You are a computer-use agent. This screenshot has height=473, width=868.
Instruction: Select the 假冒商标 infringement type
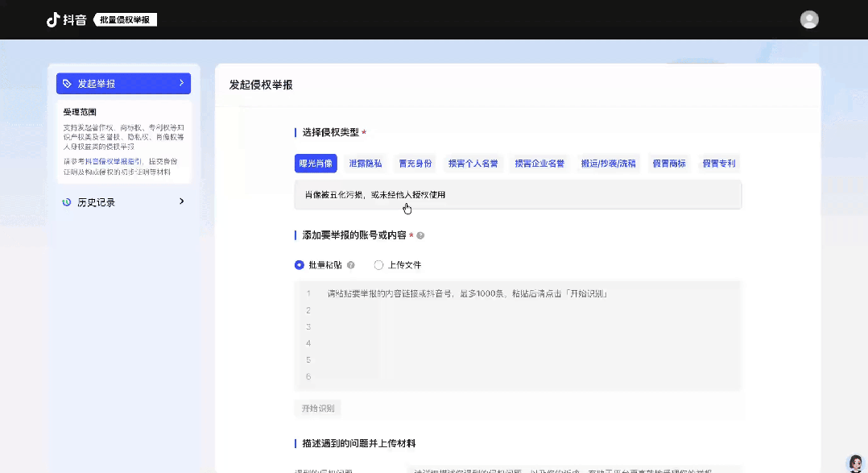[x=669, y=164]
